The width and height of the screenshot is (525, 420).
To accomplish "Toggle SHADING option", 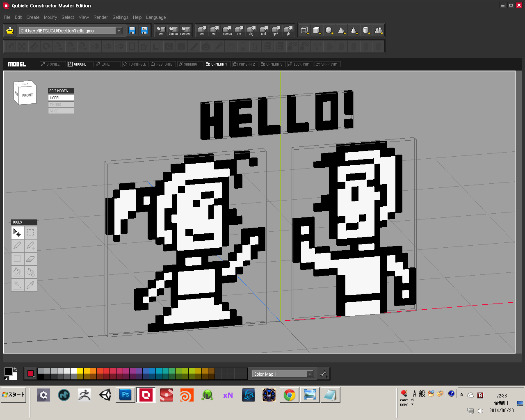I will tap(190, 64).
